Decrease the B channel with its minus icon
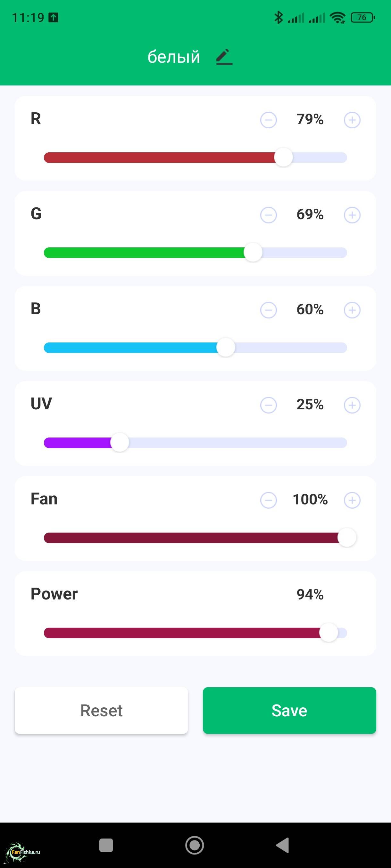This screenshot has height=868, width=391. [269, 310]
